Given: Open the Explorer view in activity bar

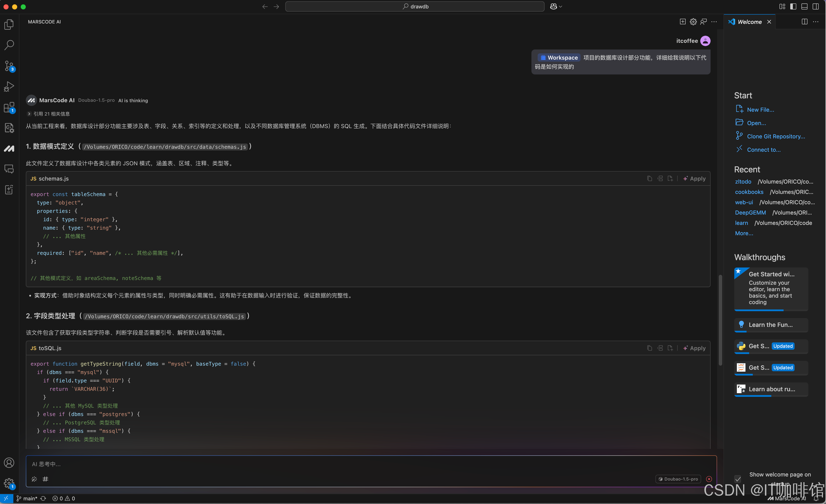Looking at the screenshot, I should click(9, 25).
